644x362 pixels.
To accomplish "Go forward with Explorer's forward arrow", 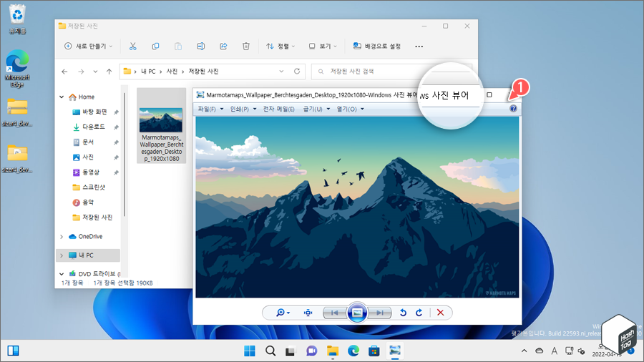I will tap(81, 72).
